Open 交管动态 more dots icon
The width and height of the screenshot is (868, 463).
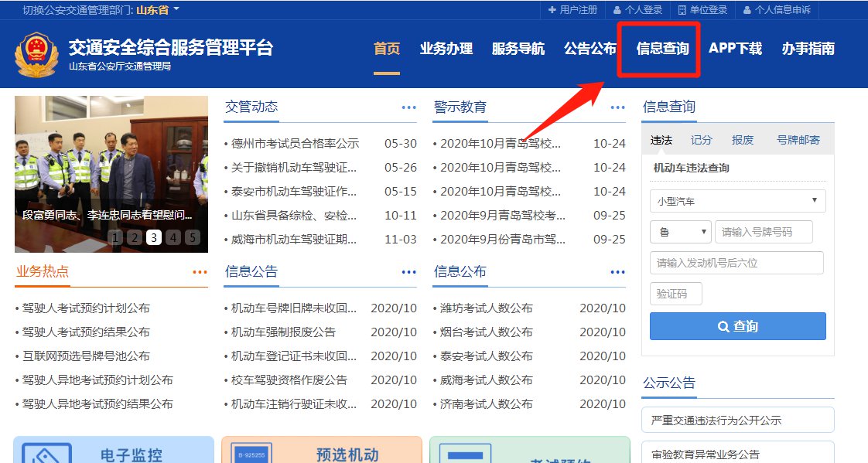[x=409, y=107]
